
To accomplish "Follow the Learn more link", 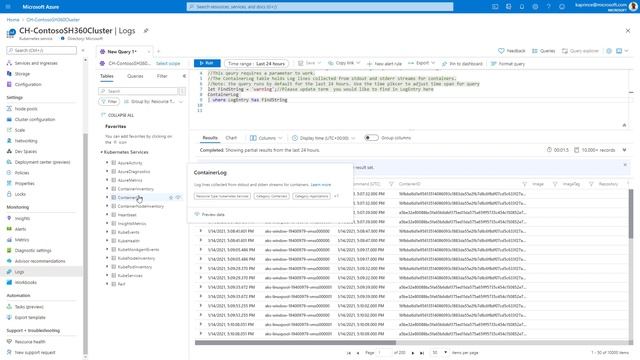I will 321,185.
